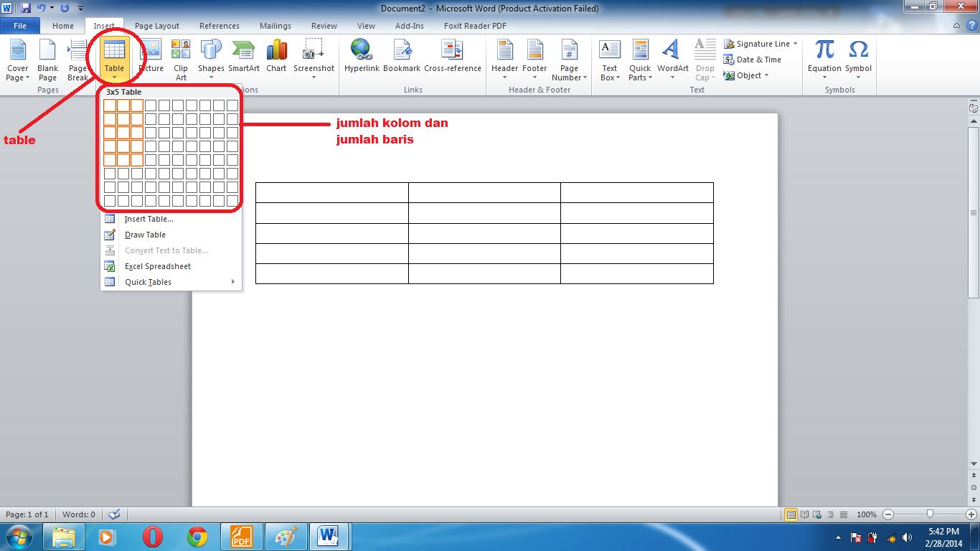Open the WordArt gallery
Image resolution: width=980 pixels, height=551 pixels.
click(x=672, y=60)
